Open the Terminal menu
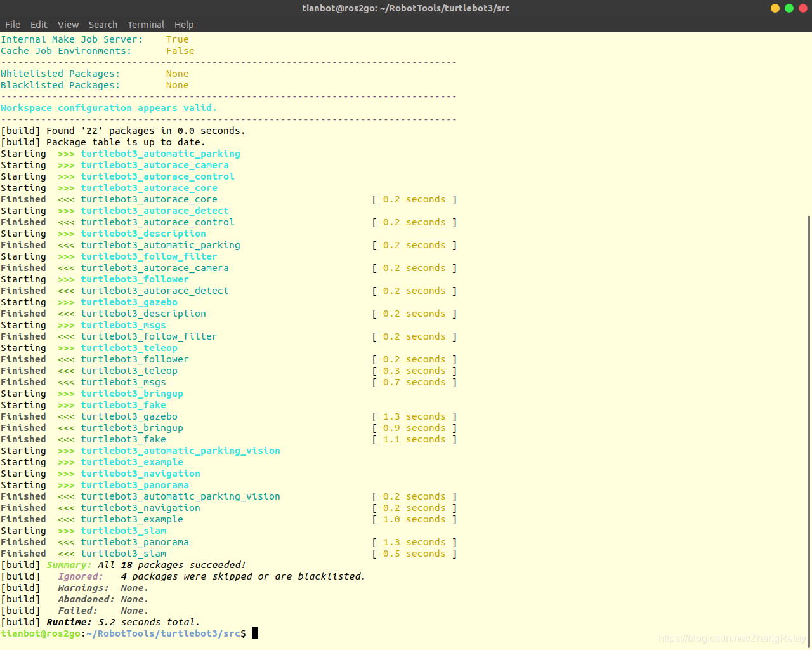812x650 pixels. click(x=146, y=25)
